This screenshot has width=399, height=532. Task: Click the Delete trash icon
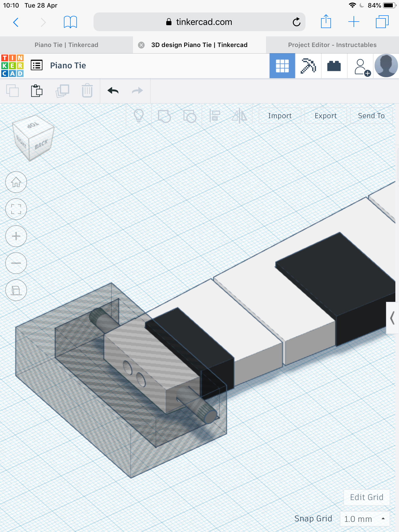87,91
